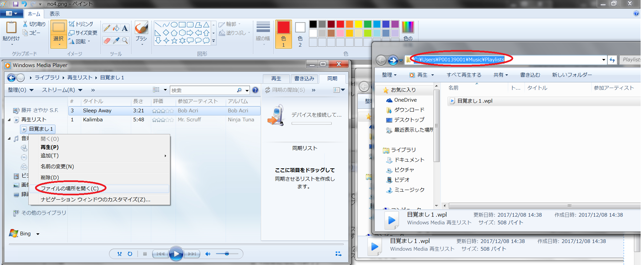Image resolution: width=644 pixels, height=265 pixels.
Task: Click すべて再生する in Explorer toolbar
Action: (464, 75)
